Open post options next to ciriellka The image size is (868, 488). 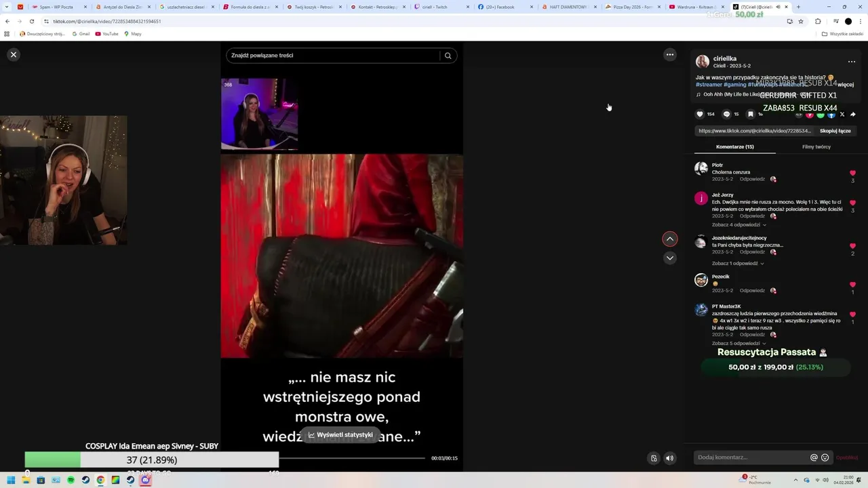coord(852,62)
